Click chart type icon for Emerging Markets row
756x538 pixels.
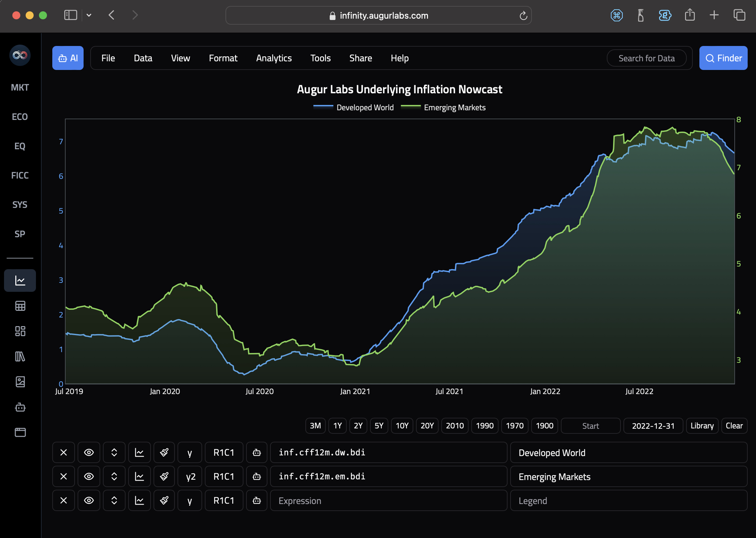pyautogui.click(x=139, y=476)
